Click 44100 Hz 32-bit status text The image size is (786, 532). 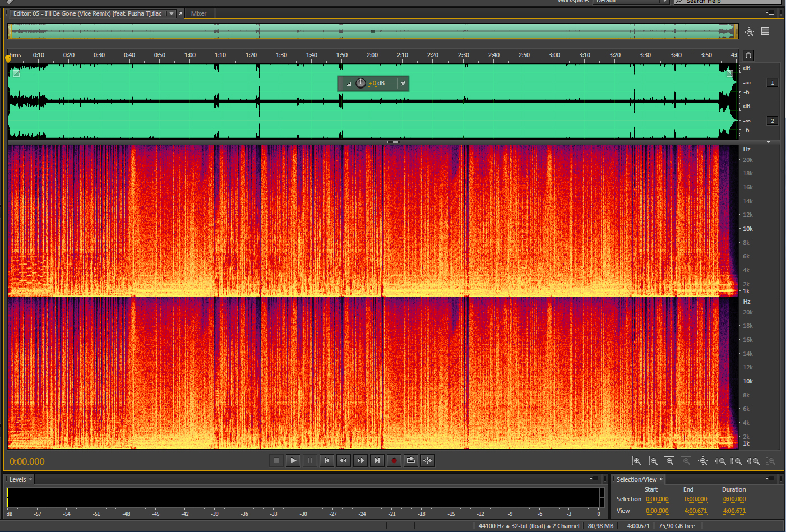pos(529,526)
